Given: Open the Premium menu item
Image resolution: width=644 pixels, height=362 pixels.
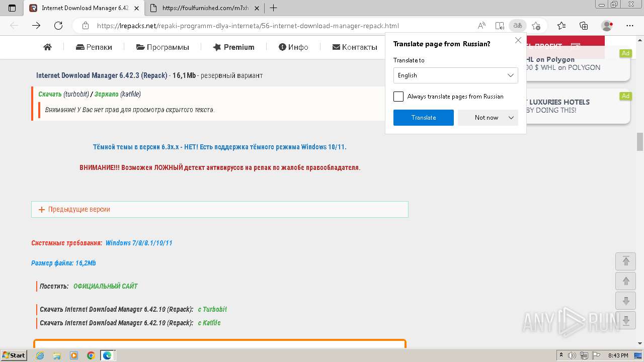Looking at the screenshot, I should (233, 47).
